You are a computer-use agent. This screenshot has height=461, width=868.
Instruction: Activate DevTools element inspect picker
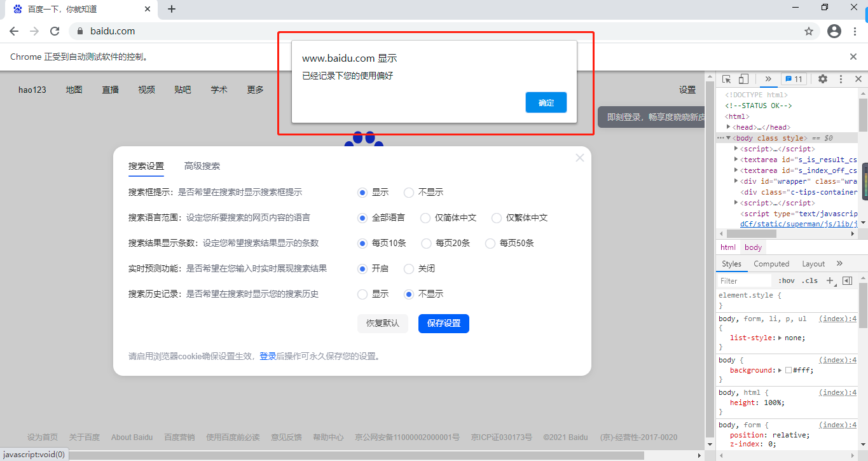tap(726, 79)
